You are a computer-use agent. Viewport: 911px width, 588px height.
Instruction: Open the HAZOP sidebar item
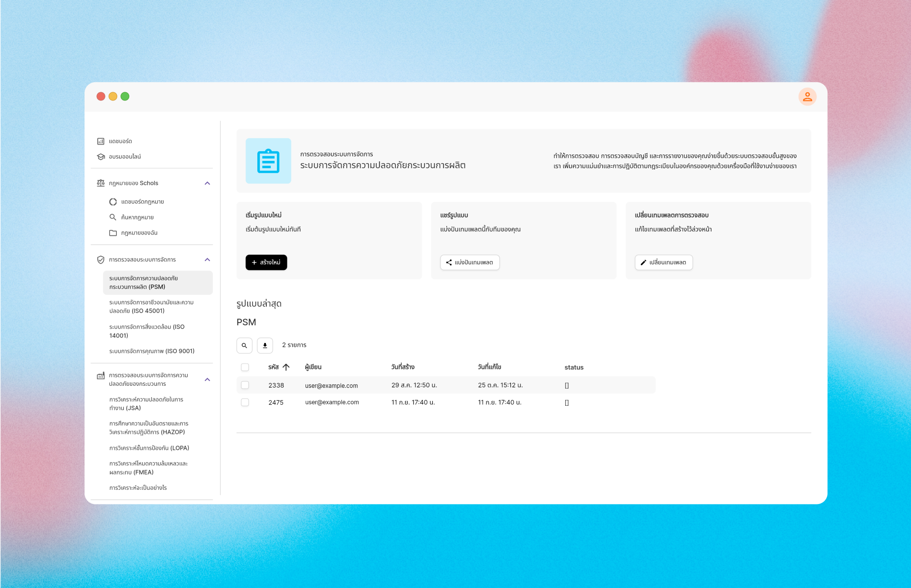click(148, 428)
